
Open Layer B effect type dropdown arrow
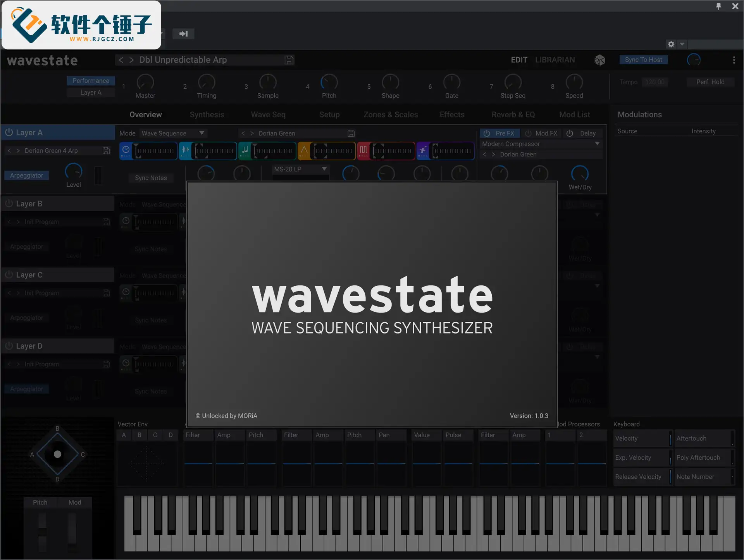(x=597, y=215)
